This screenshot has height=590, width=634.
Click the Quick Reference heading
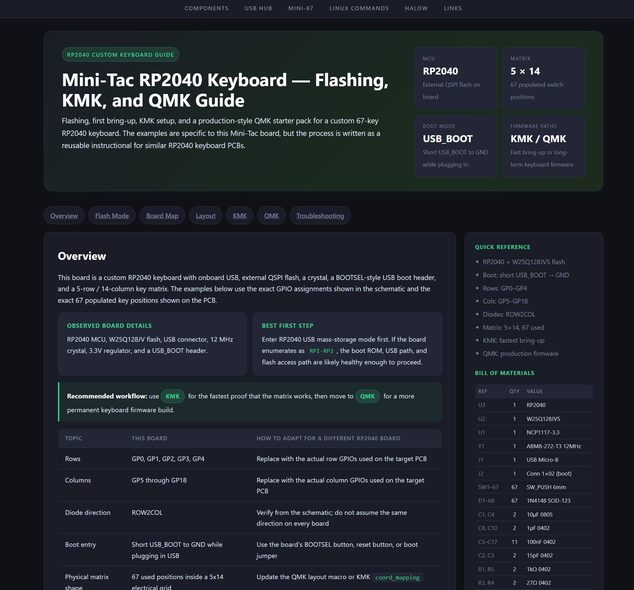[502, 247]
